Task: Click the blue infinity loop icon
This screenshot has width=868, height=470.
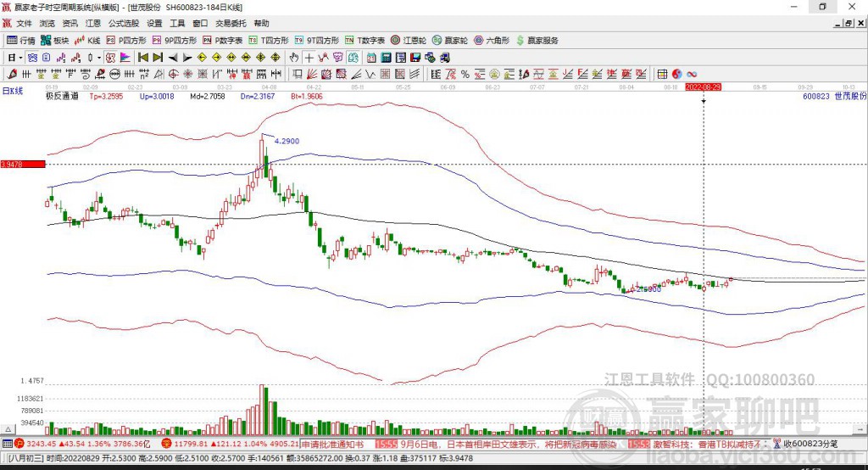Action: click(x=692, y=75)
